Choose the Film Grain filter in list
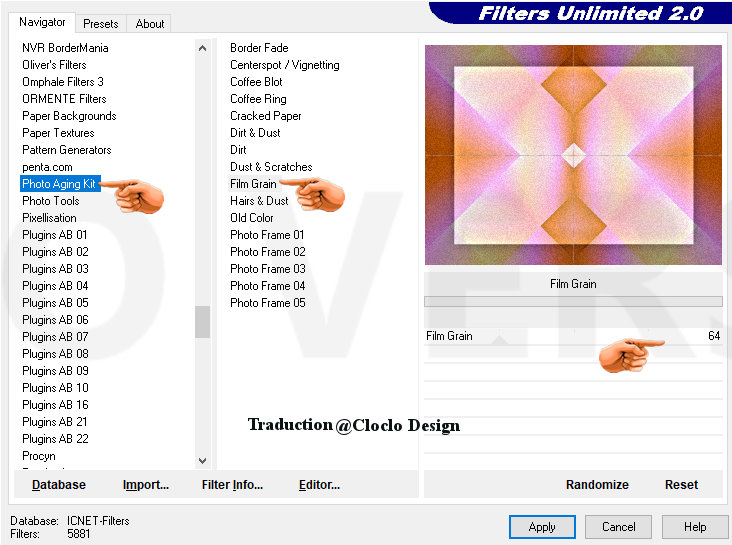Viewport: 732px width, 545px height. [x=253, y=184]
